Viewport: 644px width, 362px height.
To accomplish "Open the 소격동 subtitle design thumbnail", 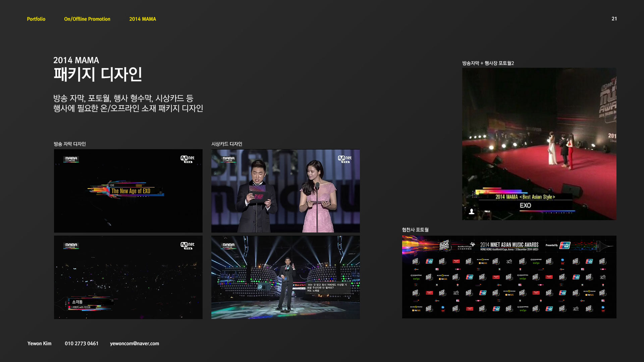I will [128, 277].
